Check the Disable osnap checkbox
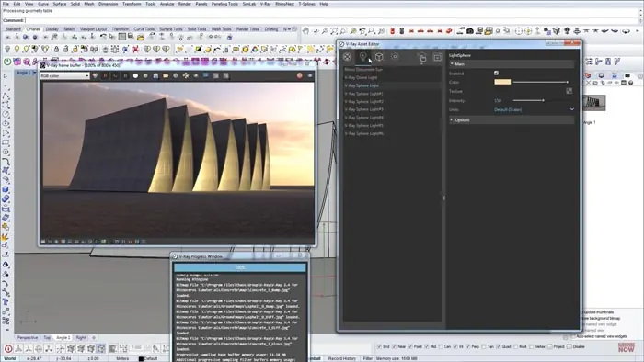This screenshot has width=644, height=362. (x=569, y=346)
